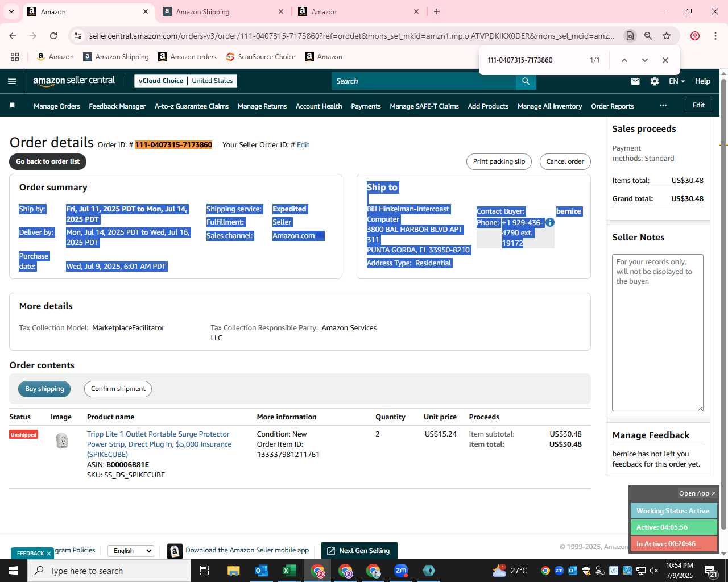Open the English language select box
This screenshot has width=728, height=582.
coord(131,551)
